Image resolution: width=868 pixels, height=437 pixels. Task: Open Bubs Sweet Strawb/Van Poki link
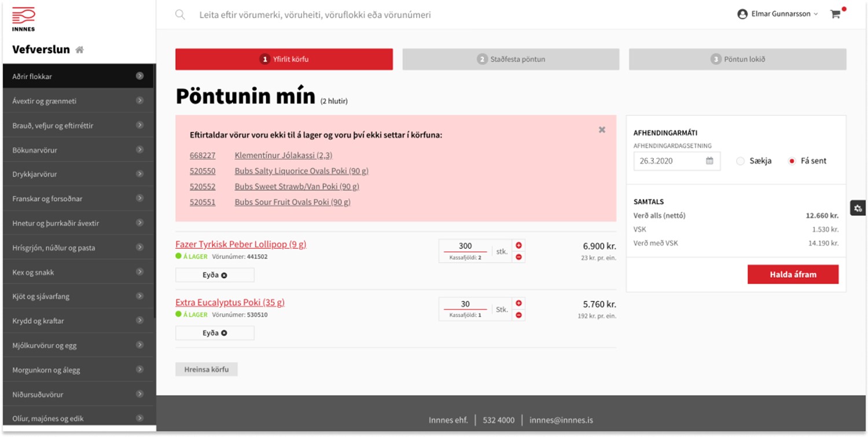[296, 186]
